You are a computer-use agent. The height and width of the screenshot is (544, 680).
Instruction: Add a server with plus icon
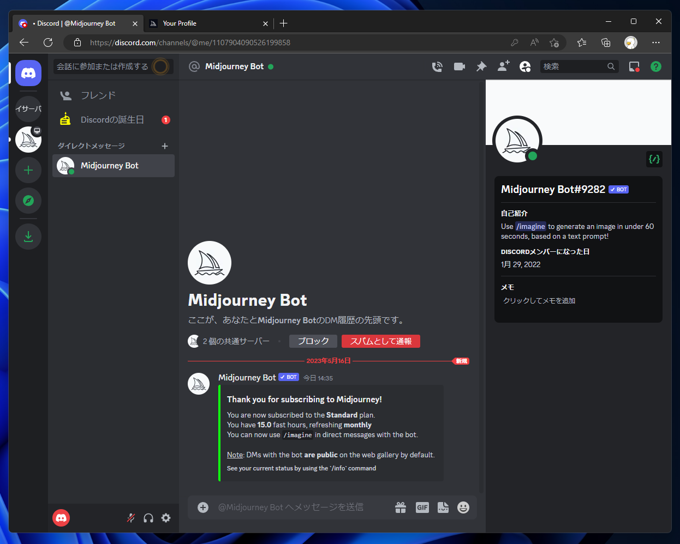click(28, 170)
